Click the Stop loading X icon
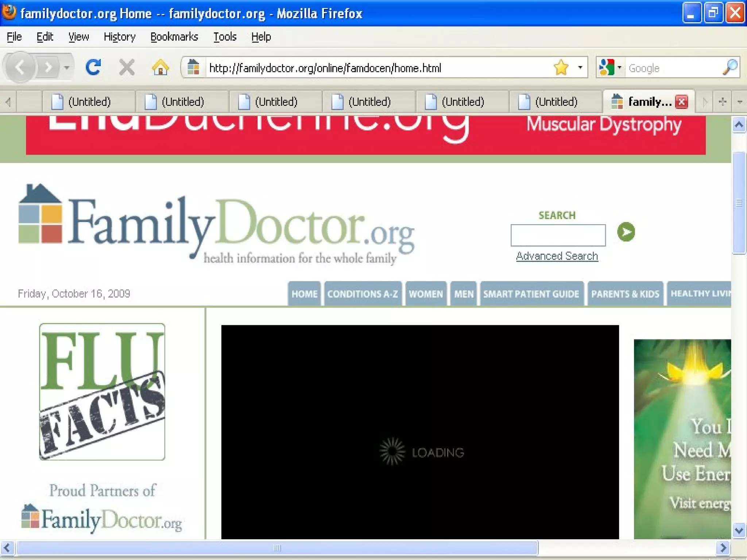This screenshot has height=560, width=747. coord(127,67)
